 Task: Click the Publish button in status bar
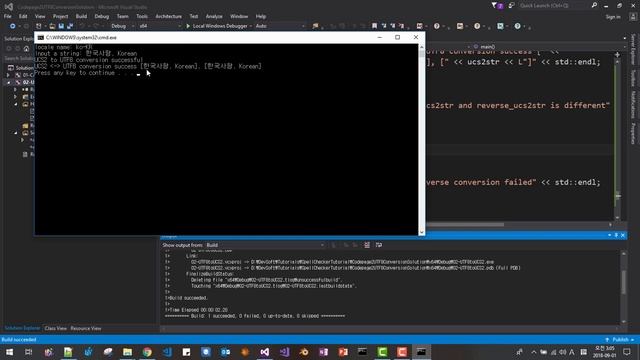(620, 340)
